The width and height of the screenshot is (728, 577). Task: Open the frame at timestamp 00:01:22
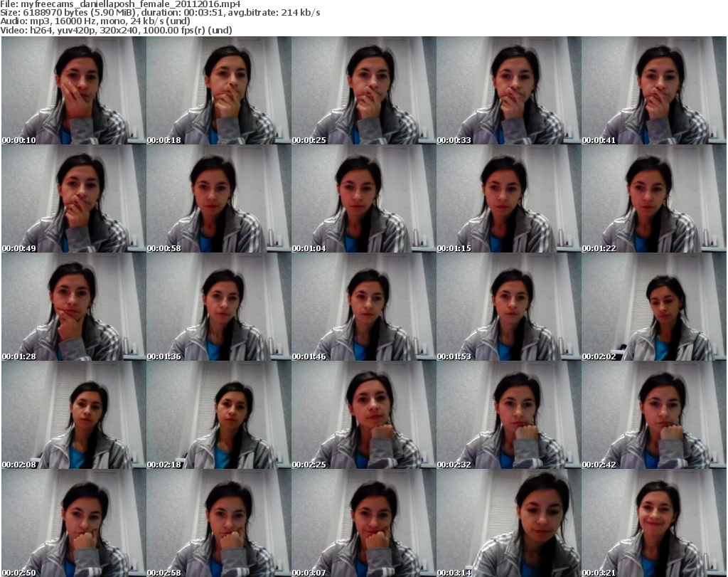coord(654,198)
